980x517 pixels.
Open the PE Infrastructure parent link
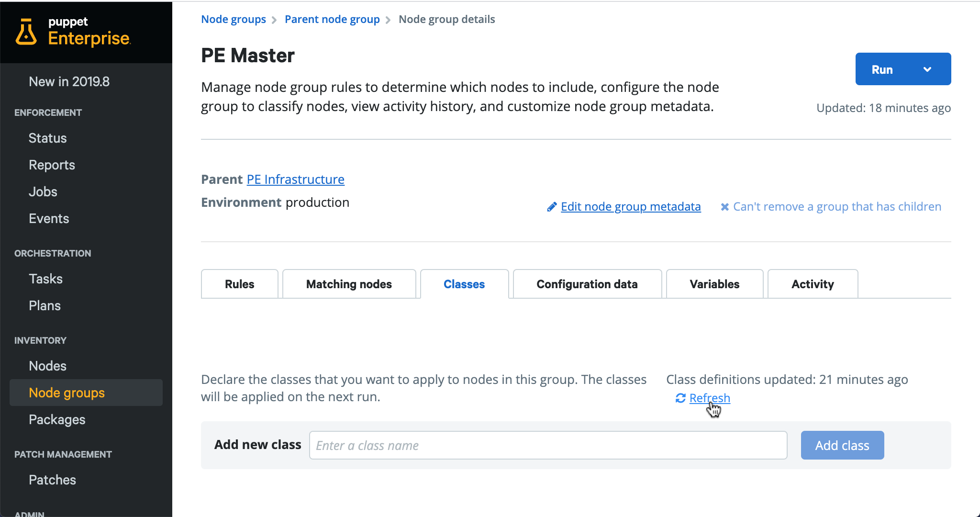click(x=295, y=179)
